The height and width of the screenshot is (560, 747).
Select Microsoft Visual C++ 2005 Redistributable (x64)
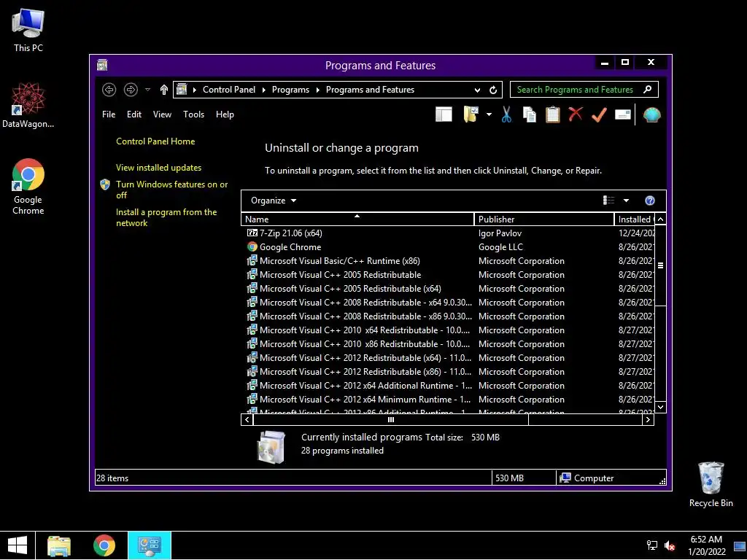[344, 289]
